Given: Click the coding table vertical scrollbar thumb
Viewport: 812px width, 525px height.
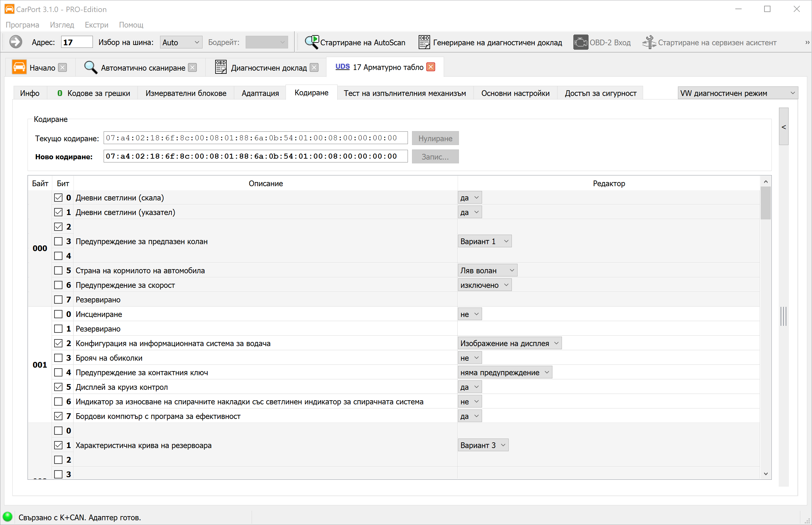Looking at the screenshot, I should tap(765, 203).
